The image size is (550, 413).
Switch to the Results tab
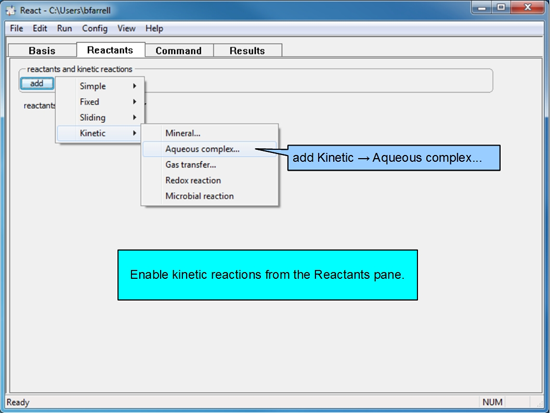click(247, 51)
